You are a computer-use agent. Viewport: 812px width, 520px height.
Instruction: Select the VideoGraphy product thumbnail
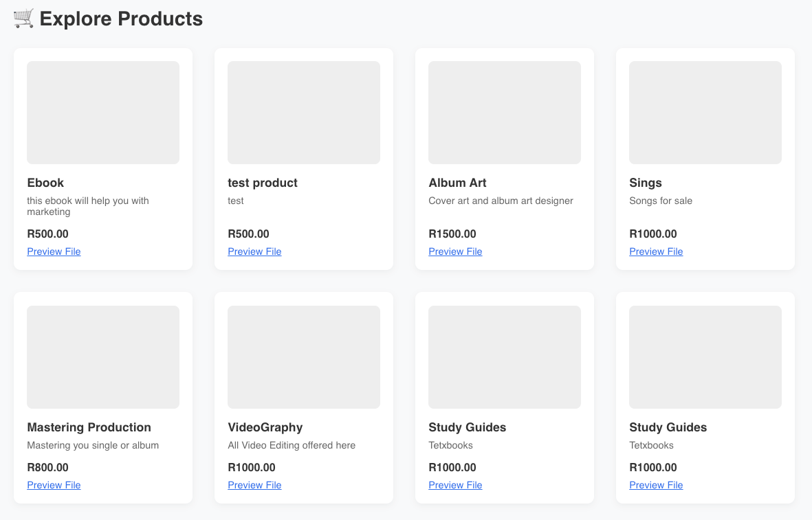[x=304, y=357]
